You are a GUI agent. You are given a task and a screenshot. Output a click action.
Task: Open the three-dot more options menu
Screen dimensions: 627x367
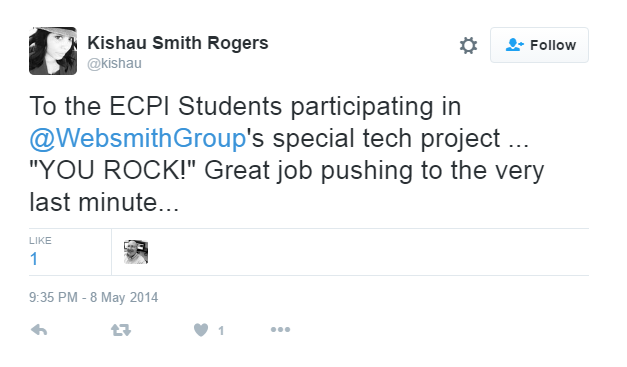[280, 330]
